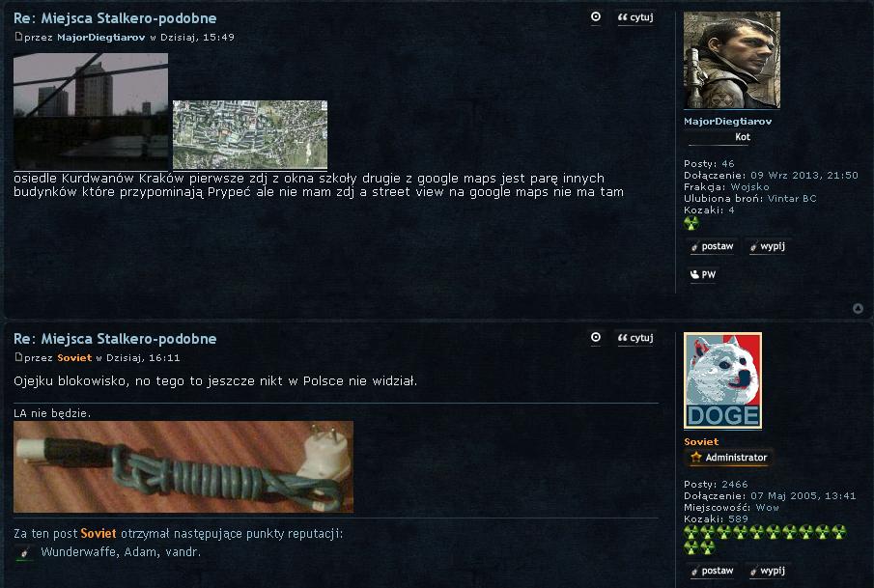Quote MajorDiegtiarov's post with cytuj
Image resolution: width=874 pixels, height=588 pixels.
coord(635,17)
